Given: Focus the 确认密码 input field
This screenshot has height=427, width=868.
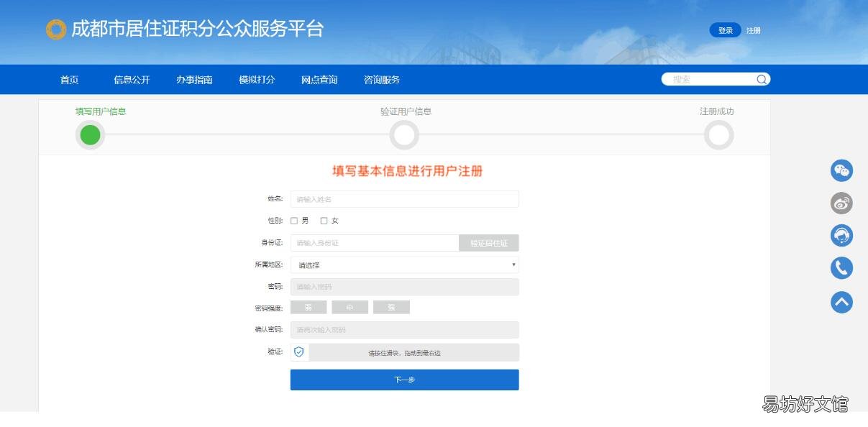Looking at the screenshot, I should click(x=404, y=330).
